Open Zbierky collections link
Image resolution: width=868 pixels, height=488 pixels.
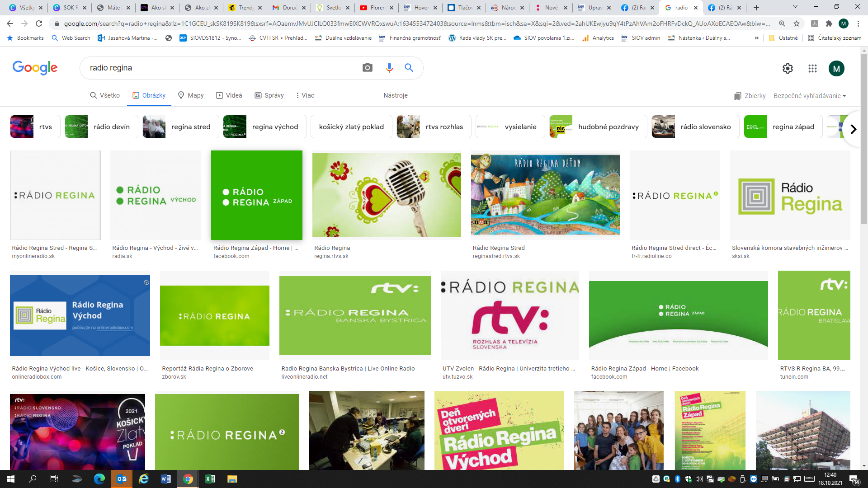(x=750, y=96)
